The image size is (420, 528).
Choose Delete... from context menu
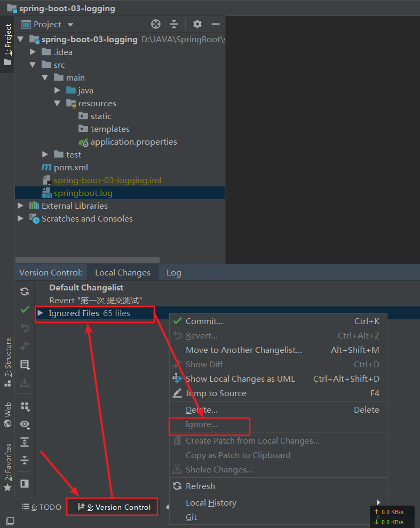tap(278, 410)
